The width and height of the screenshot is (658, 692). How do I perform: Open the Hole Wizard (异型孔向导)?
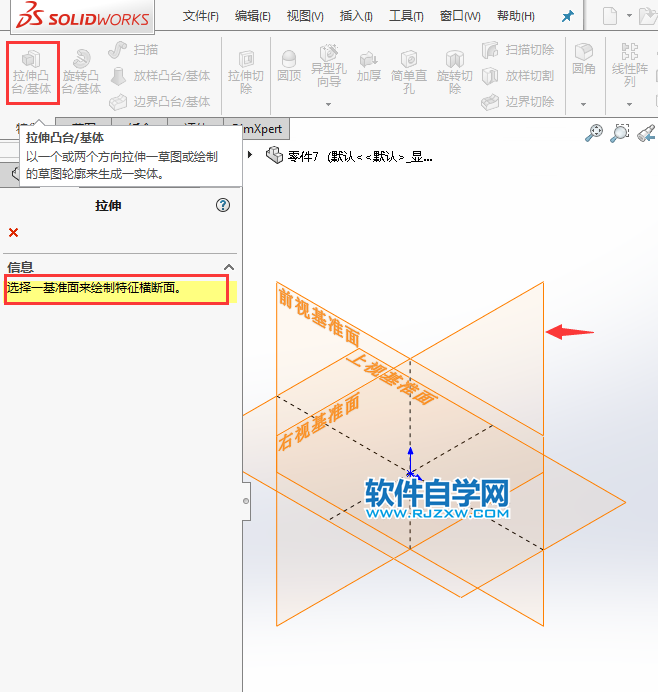[x=329, y=66]
